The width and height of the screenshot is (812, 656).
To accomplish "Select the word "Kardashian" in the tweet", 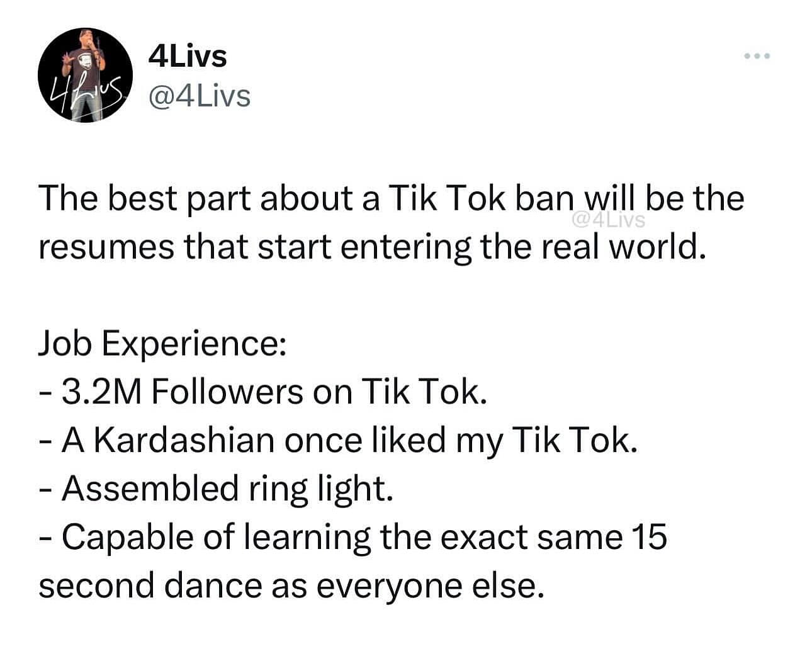I will (x=186, y=441).
